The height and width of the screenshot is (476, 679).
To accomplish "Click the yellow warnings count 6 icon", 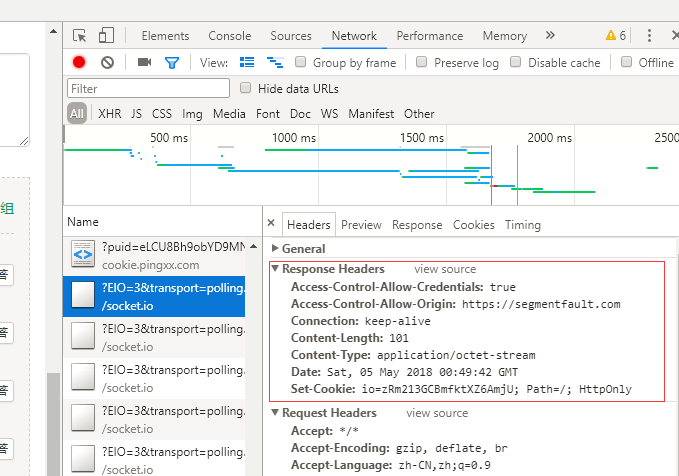I will 616,36.
